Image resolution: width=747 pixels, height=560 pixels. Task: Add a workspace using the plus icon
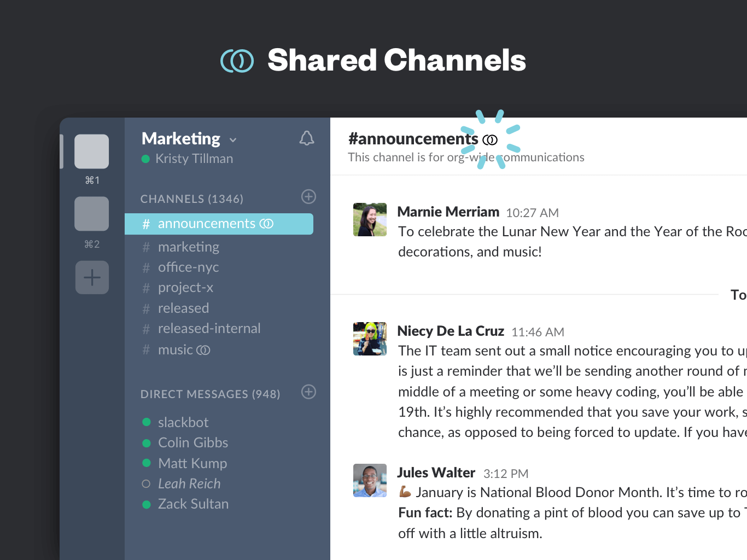point(92,277)
